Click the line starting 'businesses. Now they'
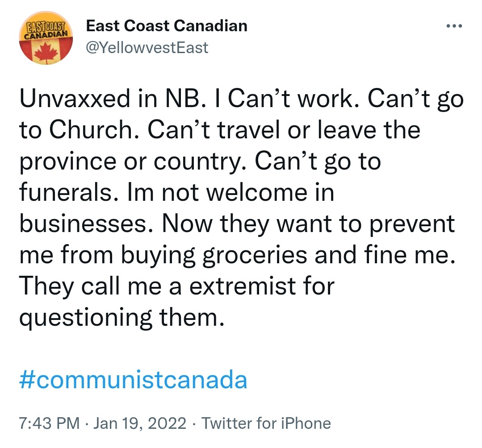 pyautogui.click(x=237, y=224)
